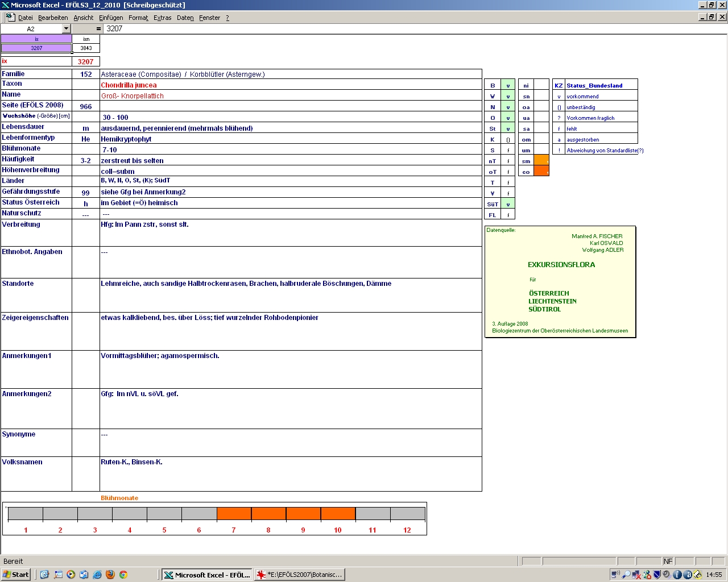Click the blue shield tray icon
Screen dimensions: 728x582
(x=657, y=575)
